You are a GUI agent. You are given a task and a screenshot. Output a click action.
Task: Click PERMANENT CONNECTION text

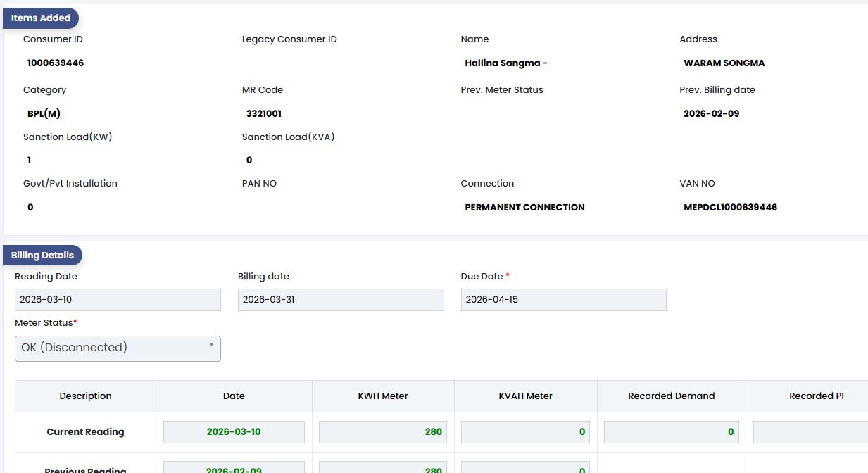tap(525, 208)
